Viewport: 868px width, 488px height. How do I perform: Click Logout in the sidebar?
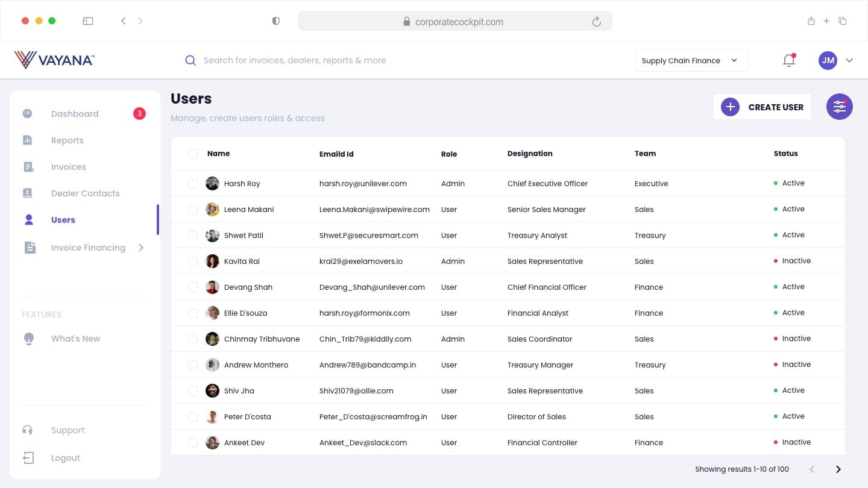pyautogui.click(x=66, y=458)
